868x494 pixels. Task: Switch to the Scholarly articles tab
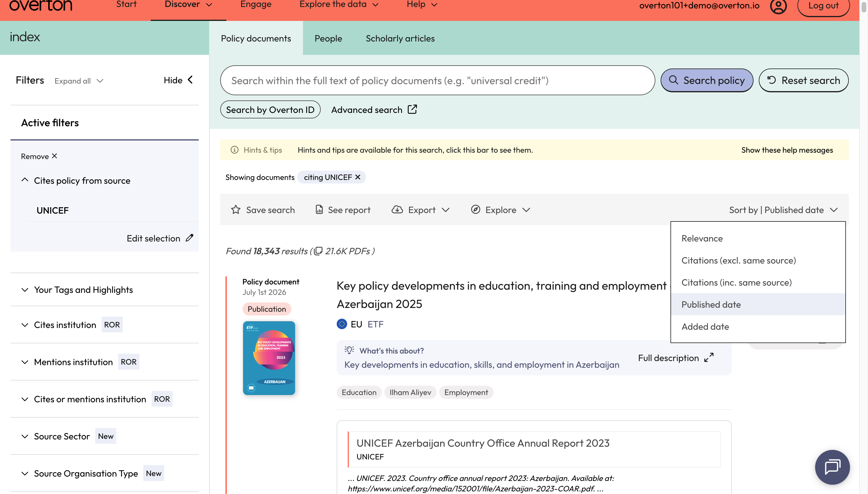pos(400,38)
